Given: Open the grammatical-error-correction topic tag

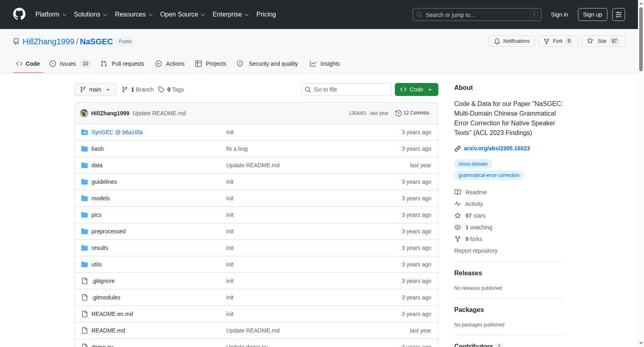Looking at the screenshot, I should 489,175.
